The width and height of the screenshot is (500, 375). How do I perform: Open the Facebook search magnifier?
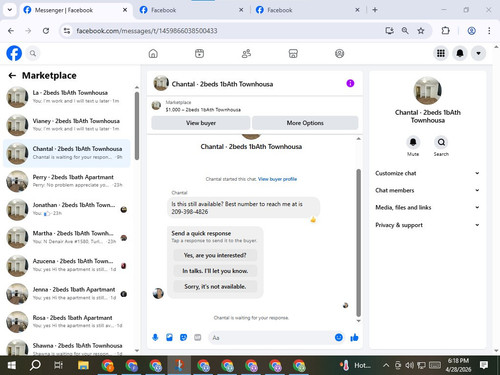pyautogui.click(x=33, y=53)
